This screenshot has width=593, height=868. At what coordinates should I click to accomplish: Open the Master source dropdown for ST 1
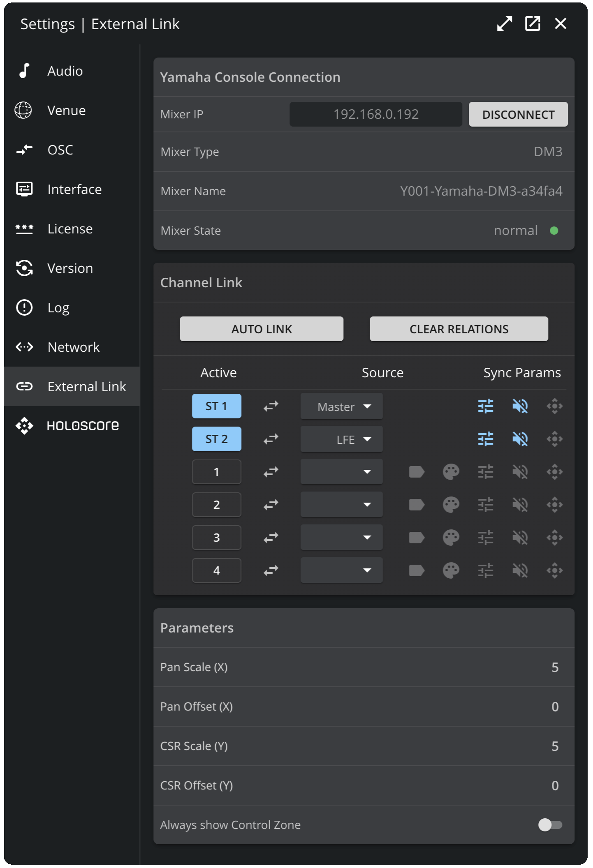pyautogui.click(x=341, y=406)
